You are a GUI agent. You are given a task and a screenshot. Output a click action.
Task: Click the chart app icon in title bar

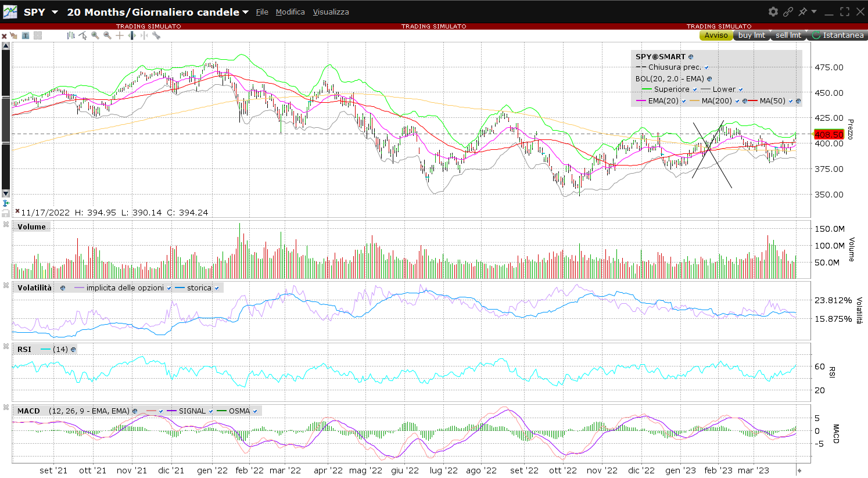[x=10, y=12]
